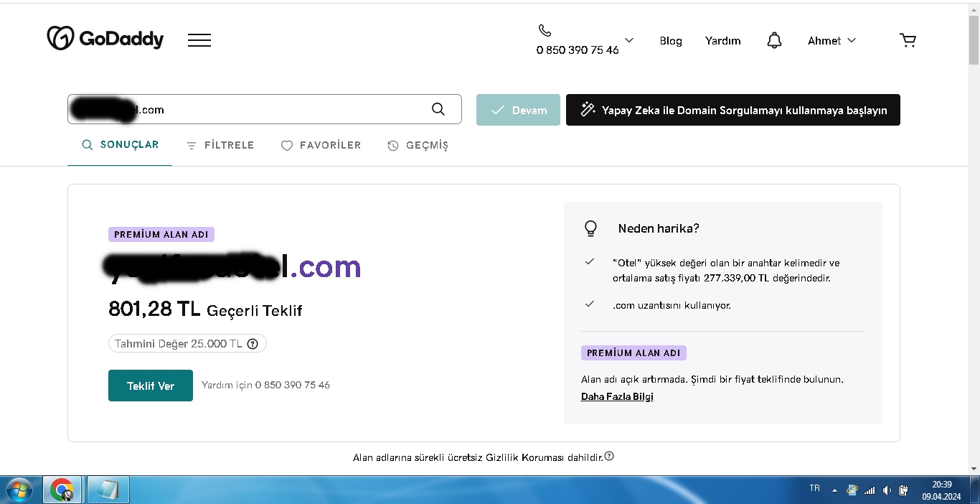
Task: Open the shopping cart
Action: pyautogui.click(x=908, y=40)
